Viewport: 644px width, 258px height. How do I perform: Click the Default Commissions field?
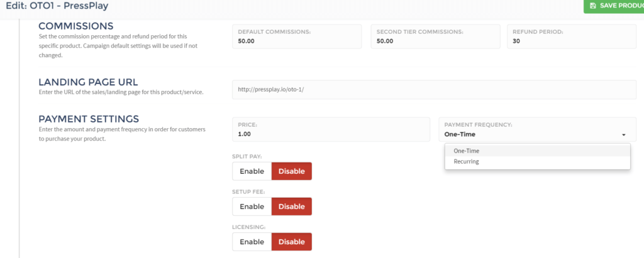tap(297, 36)
